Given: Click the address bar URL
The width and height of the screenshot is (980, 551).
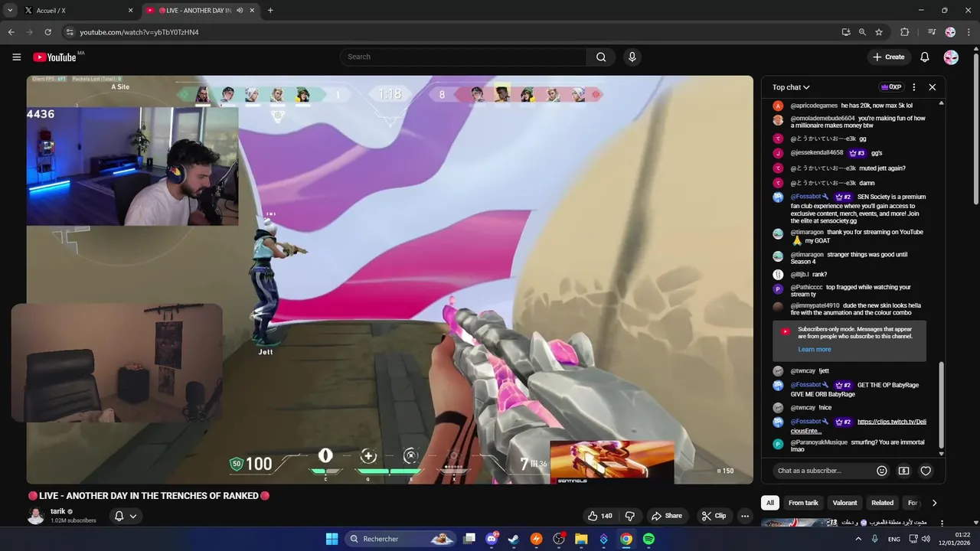Looking at the screenshot, I should click(x=139, y=32).
